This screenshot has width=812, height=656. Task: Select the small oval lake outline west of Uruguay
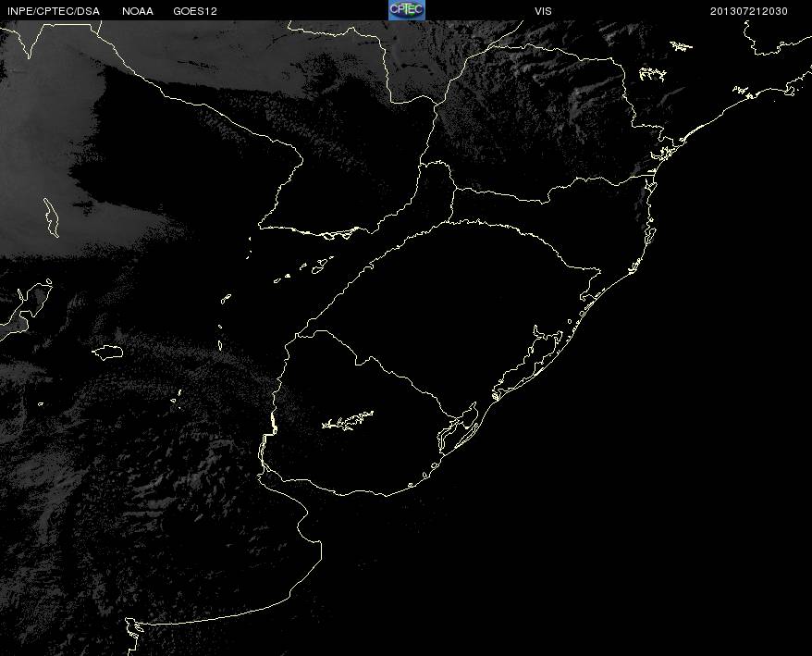tap(107, 353)
